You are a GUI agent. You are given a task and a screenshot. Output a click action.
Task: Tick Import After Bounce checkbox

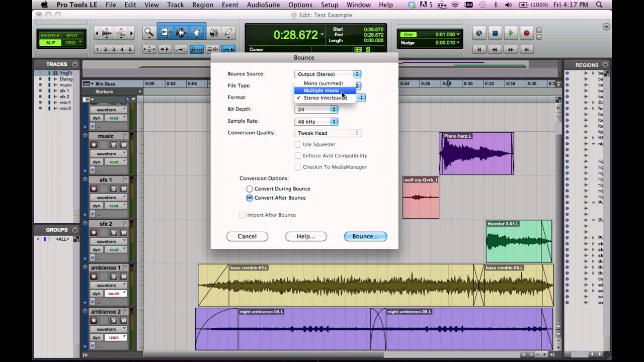pyautogui.click(x=242, y=215)
